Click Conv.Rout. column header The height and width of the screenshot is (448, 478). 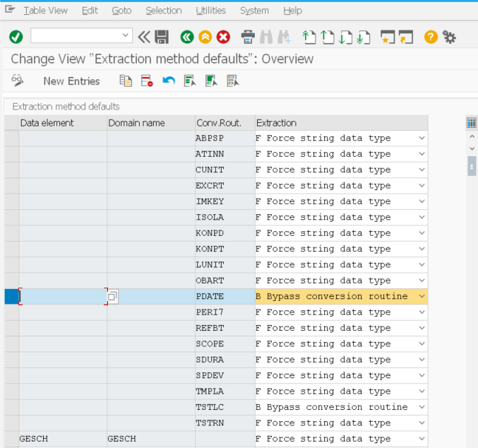pos(225,123)
